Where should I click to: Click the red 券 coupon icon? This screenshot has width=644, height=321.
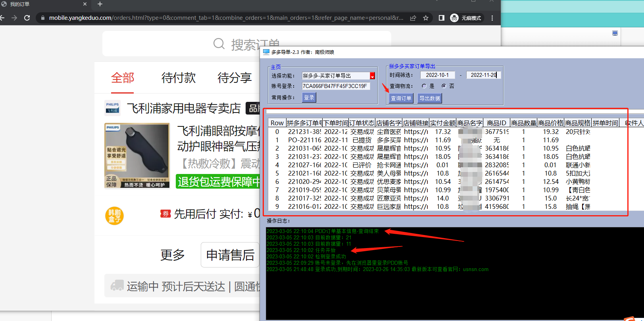165,214
